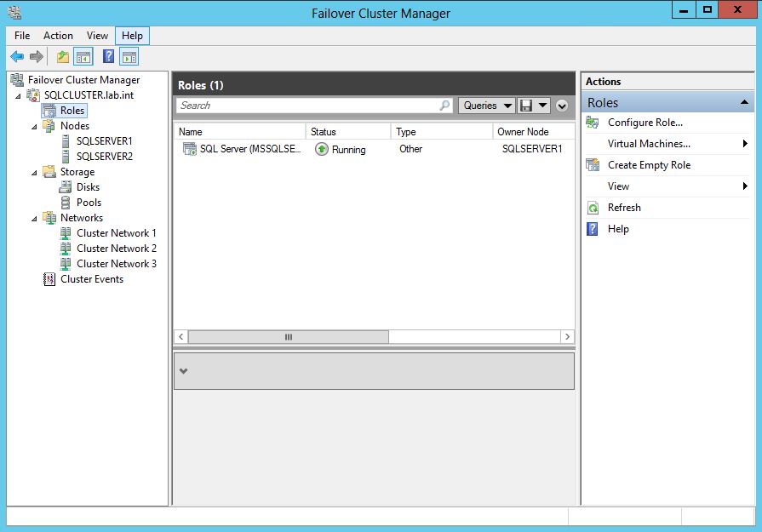Click the Back arrow toolbar icon
Image resolution: width=762 pixels, height=532 pixels.
[x=17, y=57]
